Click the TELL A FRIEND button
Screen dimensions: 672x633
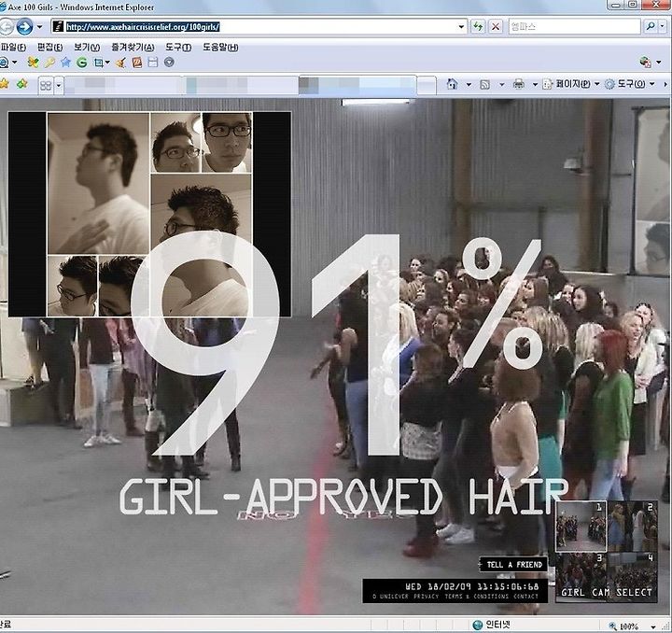pos(513,565)
